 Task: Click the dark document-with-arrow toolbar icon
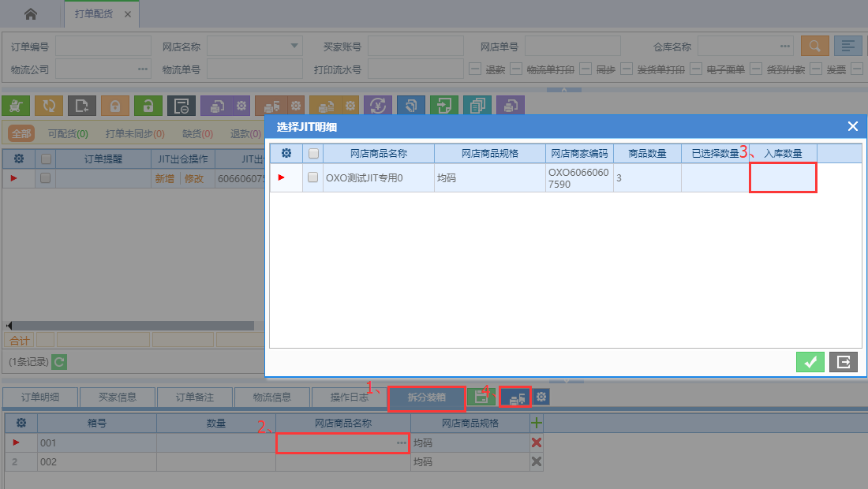[x=82, y=106]
